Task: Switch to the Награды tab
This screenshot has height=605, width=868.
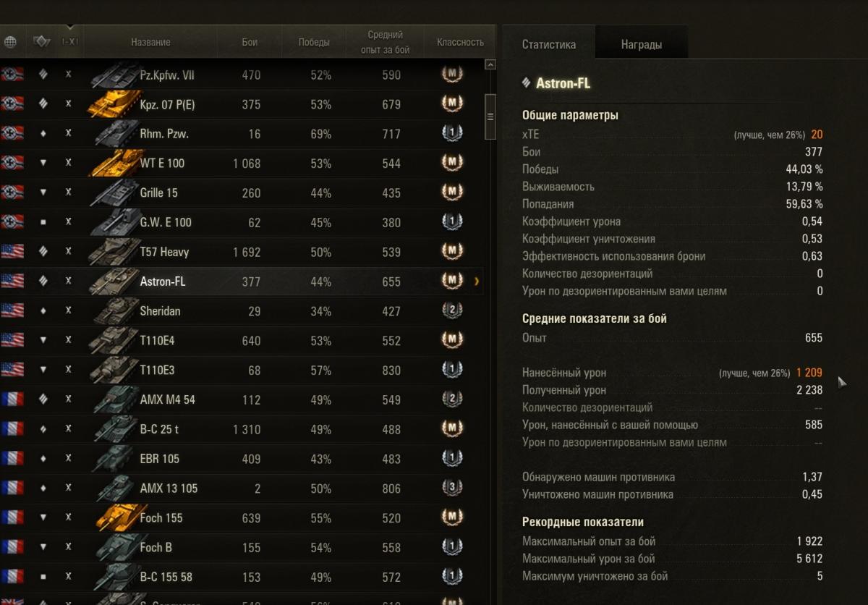Action: tap(641, 44)
